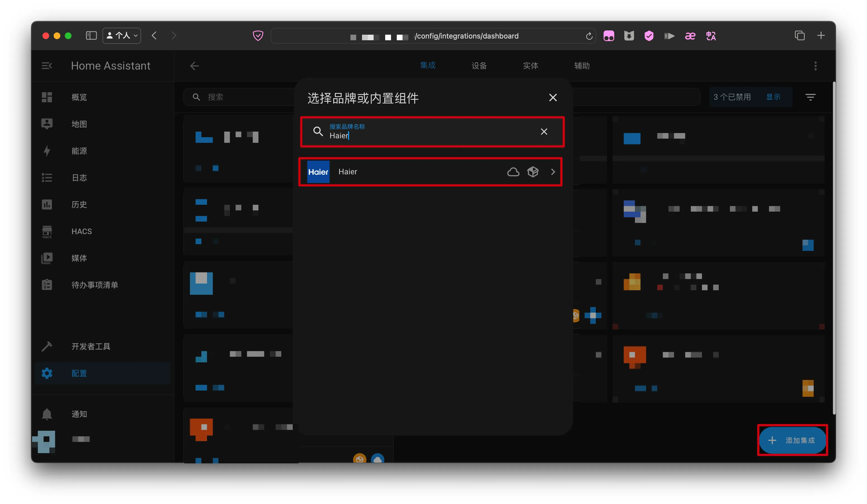This screenshot has height=504, width=867.
Task: Open the To-do list clipboard icon
Action: (47, 285)
